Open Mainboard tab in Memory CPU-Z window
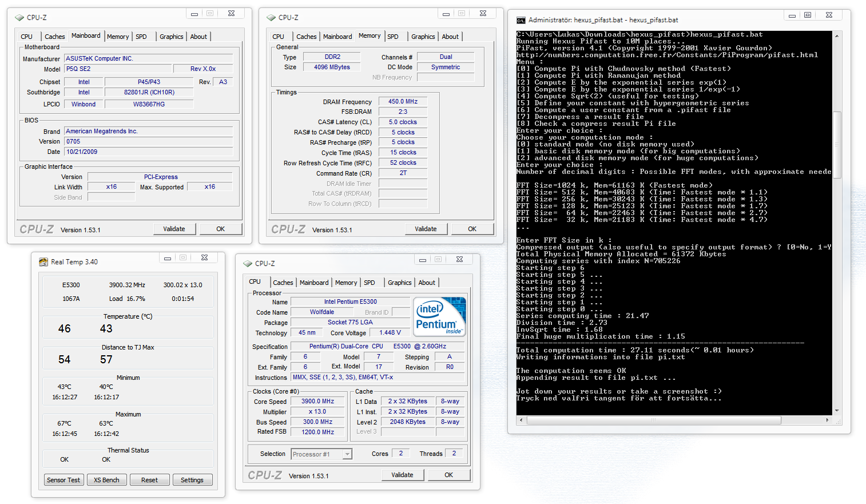 [337, 37]
